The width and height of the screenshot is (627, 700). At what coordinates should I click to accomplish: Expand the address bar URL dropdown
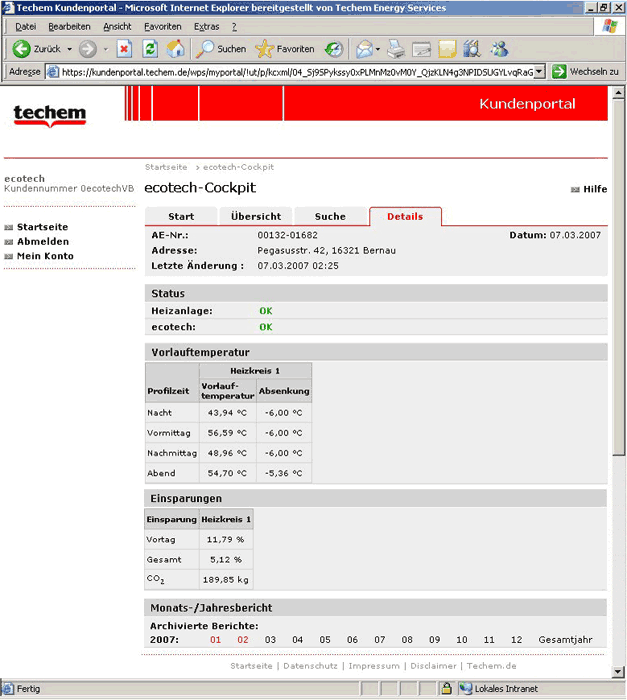[539, 72]
